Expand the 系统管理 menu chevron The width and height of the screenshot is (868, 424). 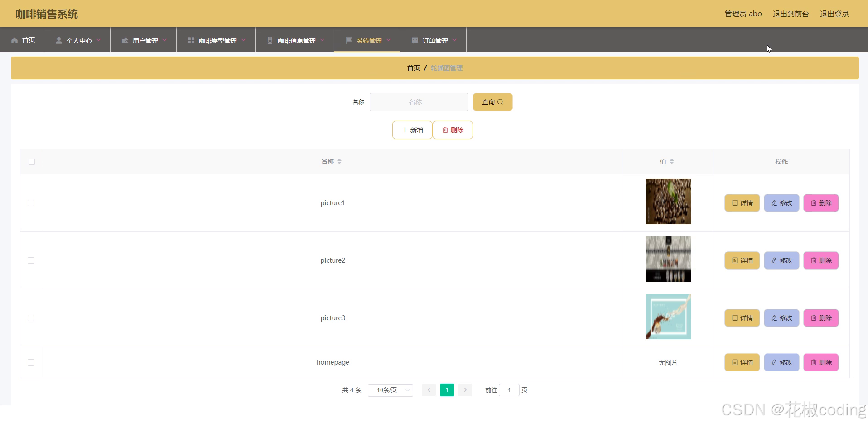coord(388,40)
